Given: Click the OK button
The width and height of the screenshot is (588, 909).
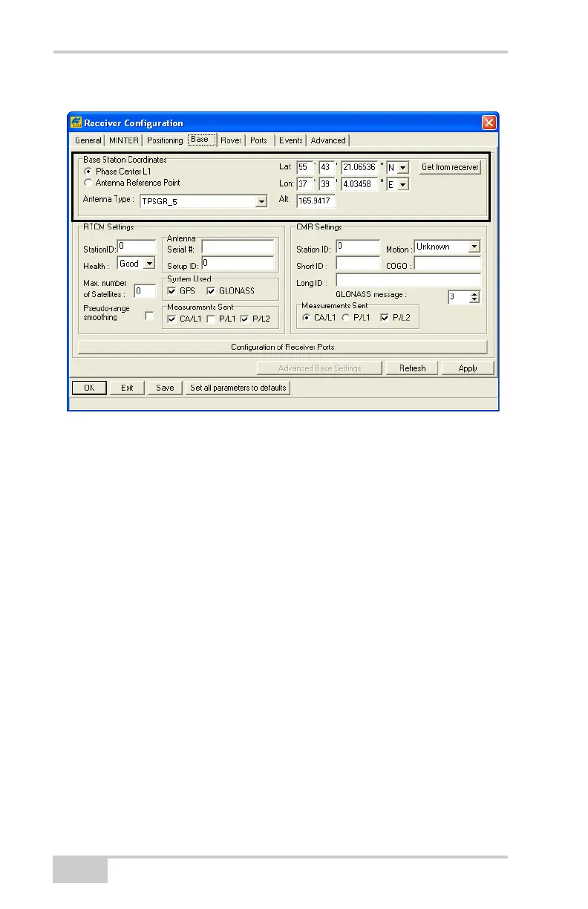Looking at the screenshot, I should [x=89, y=388].
